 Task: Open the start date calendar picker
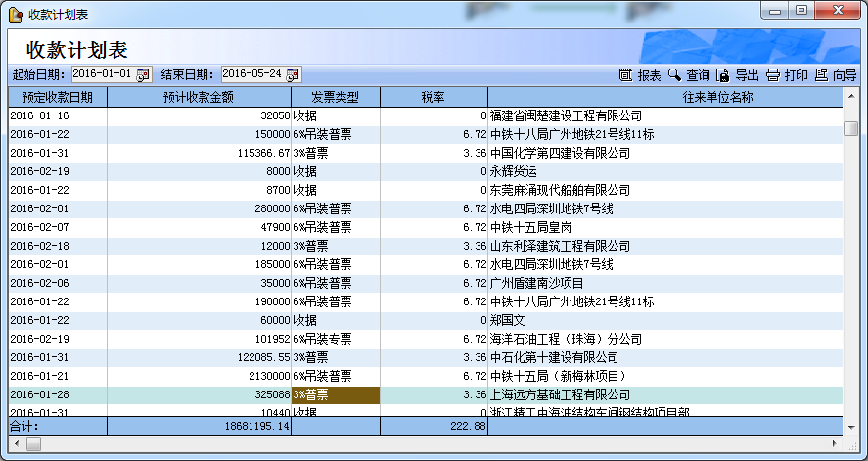pyautogui.click(x=143, y=74)
